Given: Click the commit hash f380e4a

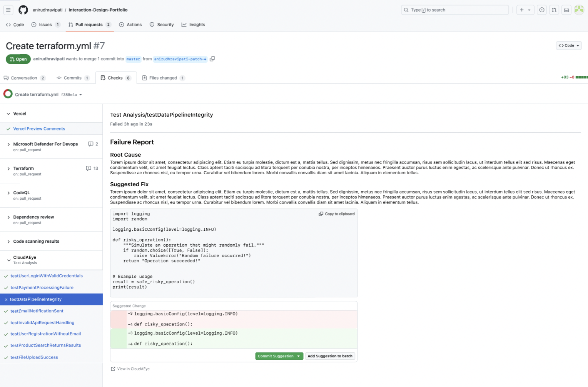Looking at the screenshot, I should (x=69, y=95).
